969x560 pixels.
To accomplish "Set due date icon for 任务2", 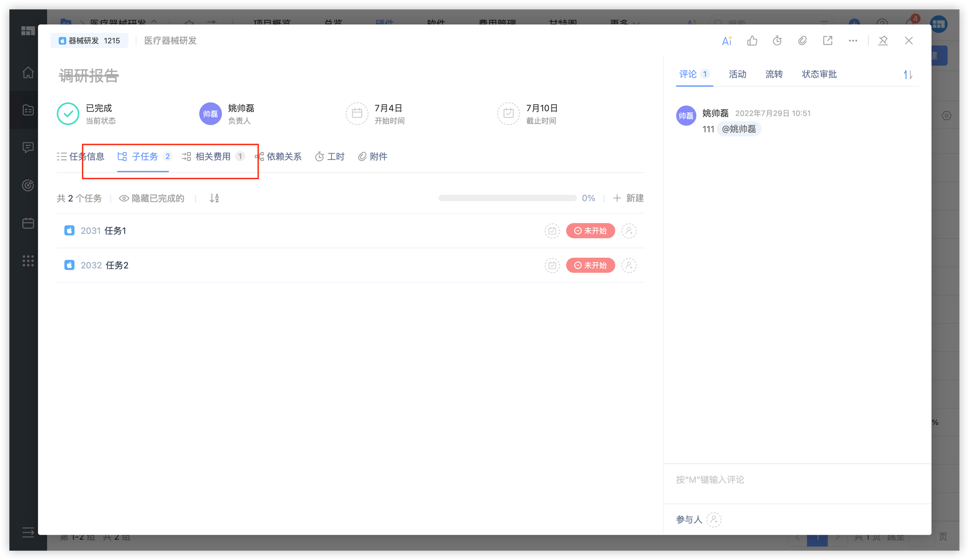I will click(552, 265).
